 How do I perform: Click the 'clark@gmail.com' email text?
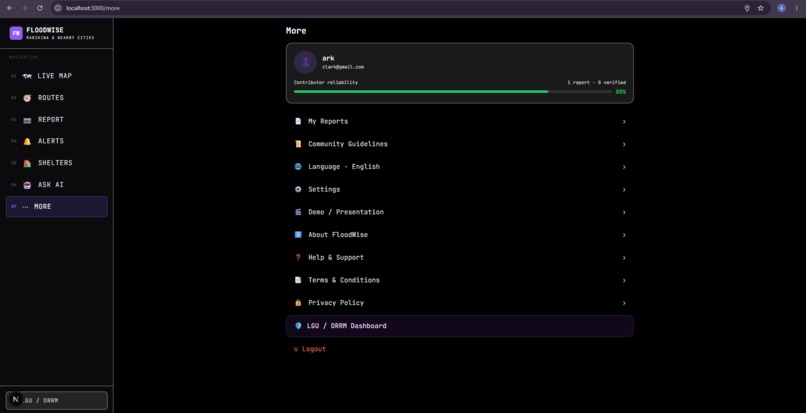click(343, 67)
